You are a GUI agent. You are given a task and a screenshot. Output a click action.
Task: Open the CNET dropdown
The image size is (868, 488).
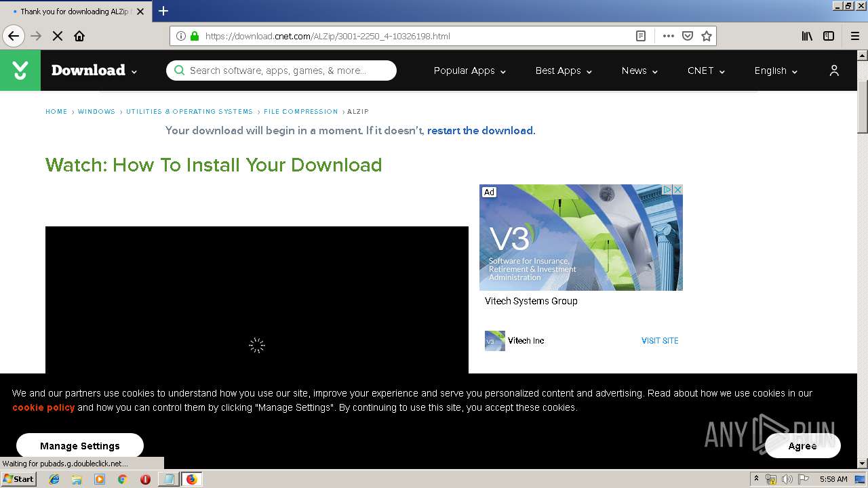[706, 70]
